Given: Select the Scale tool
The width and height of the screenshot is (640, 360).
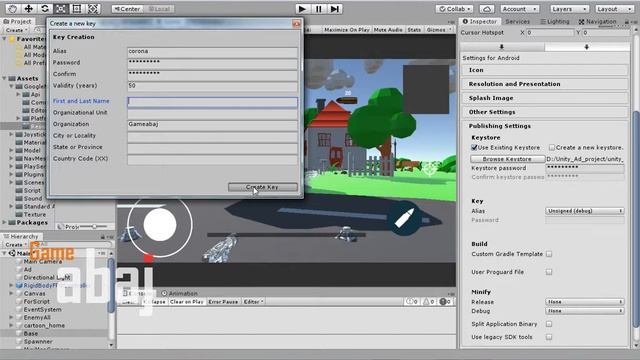Looking at the screenshot, I should pos(60,9).
